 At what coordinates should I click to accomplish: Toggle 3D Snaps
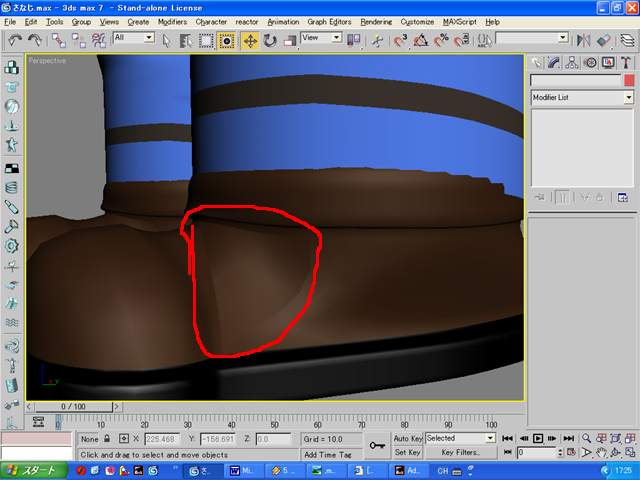point(401,40)
